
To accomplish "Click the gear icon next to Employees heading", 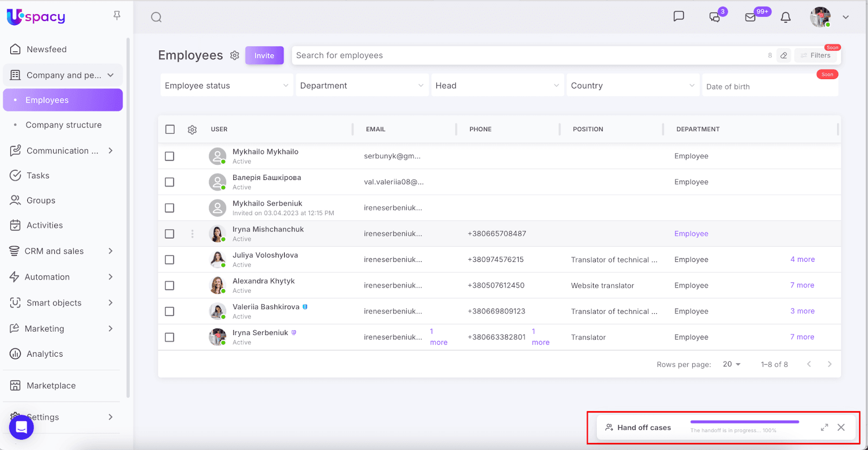I will point(234,55).
